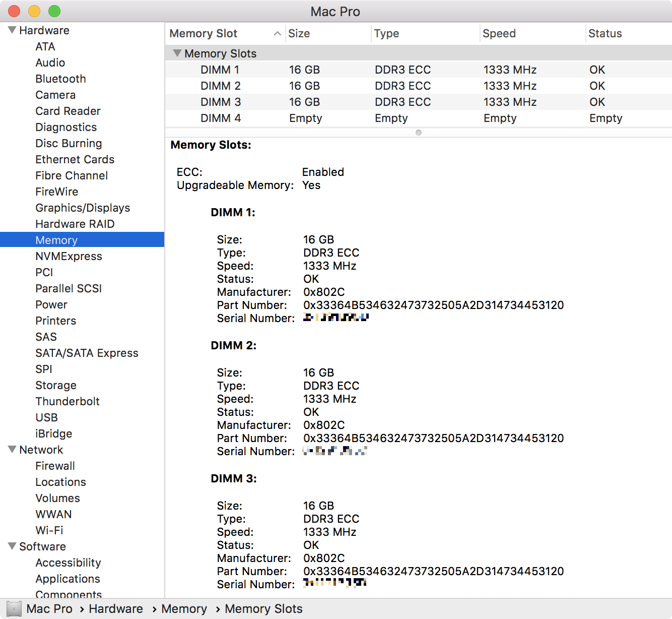Close the Mac Pro window with the red button
This screenshot has width=672, height=619.
[x=14, y=11]
